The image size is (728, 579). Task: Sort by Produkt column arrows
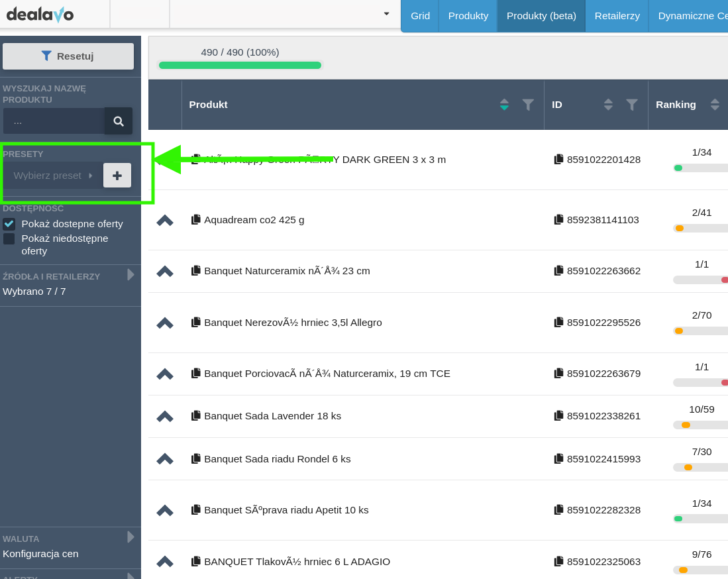(504, 105)
